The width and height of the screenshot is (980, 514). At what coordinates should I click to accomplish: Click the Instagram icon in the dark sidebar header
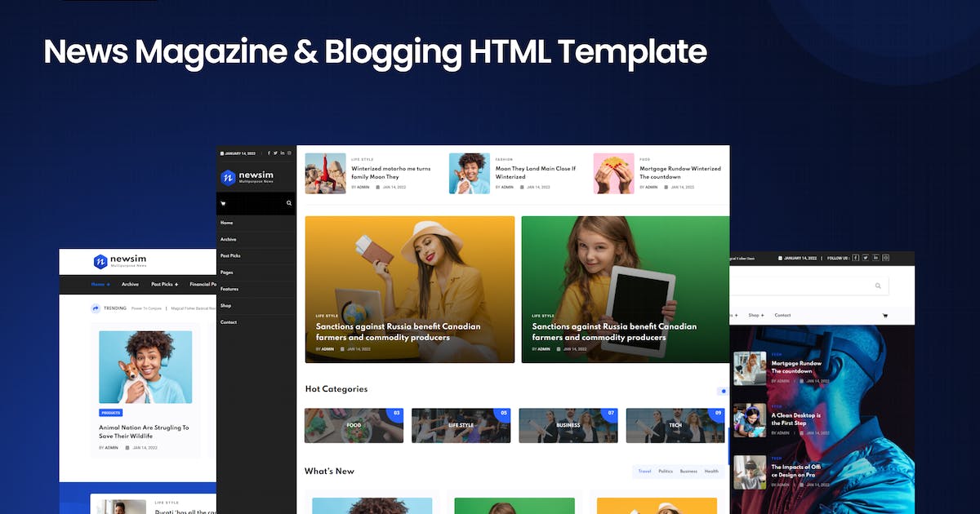pos(289,153)
